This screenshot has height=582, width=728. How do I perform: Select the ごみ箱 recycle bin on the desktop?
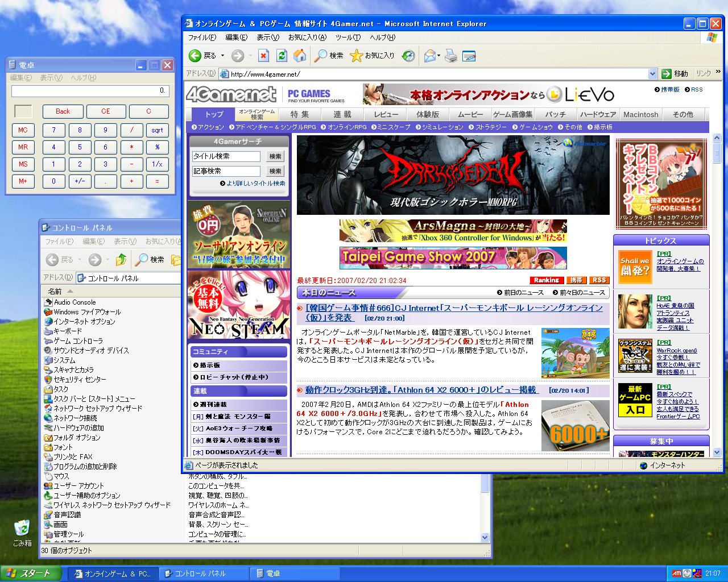tap(22, 533)
